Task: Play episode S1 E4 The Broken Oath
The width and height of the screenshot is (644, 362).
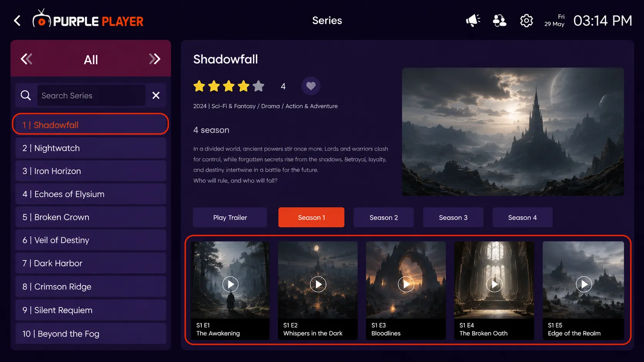Action: tap(494, 284)
